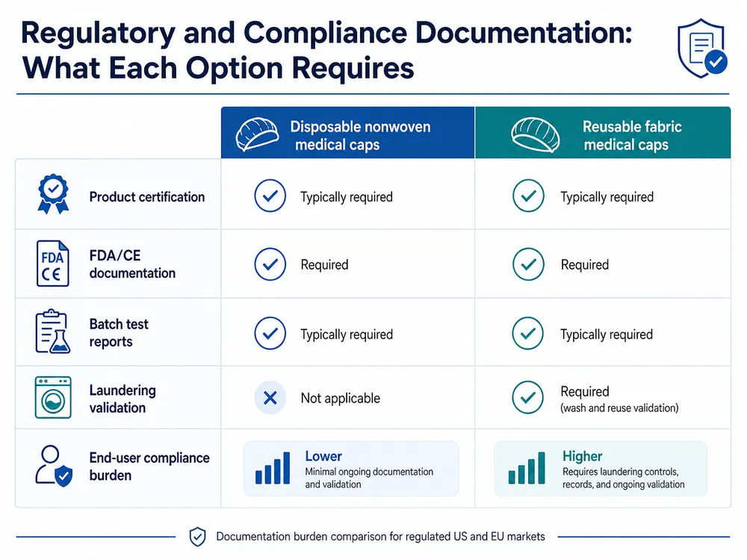Viewport: 747px width, 560px height.
Task: Click the Minimal ongoing documentation and validation text
Action: (369, 478)
